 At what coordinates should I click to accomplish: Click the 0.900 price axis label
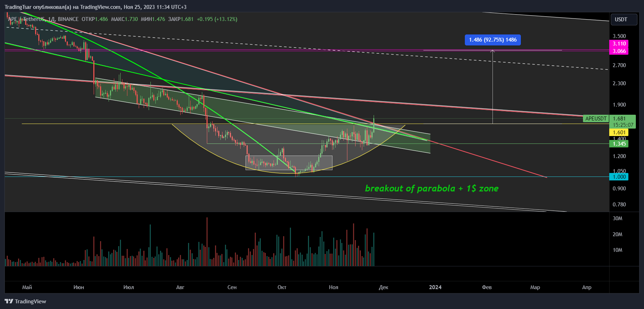coord(619,189)
